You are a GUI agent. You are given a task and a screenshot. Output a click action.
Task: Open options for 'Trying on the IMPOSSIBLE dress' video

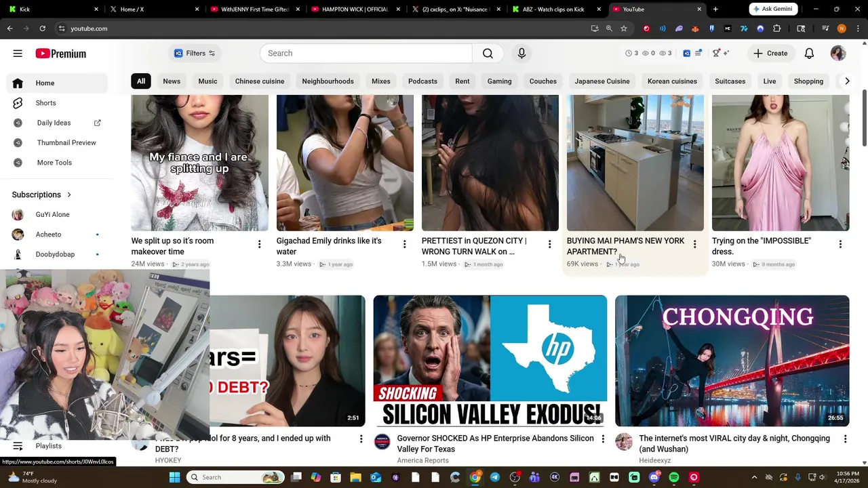840,244
